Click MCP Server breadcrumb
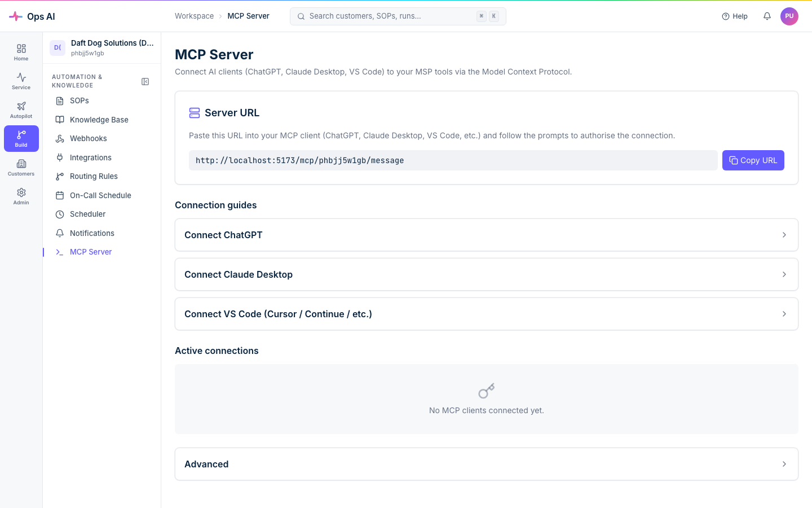 pos(248,16)
